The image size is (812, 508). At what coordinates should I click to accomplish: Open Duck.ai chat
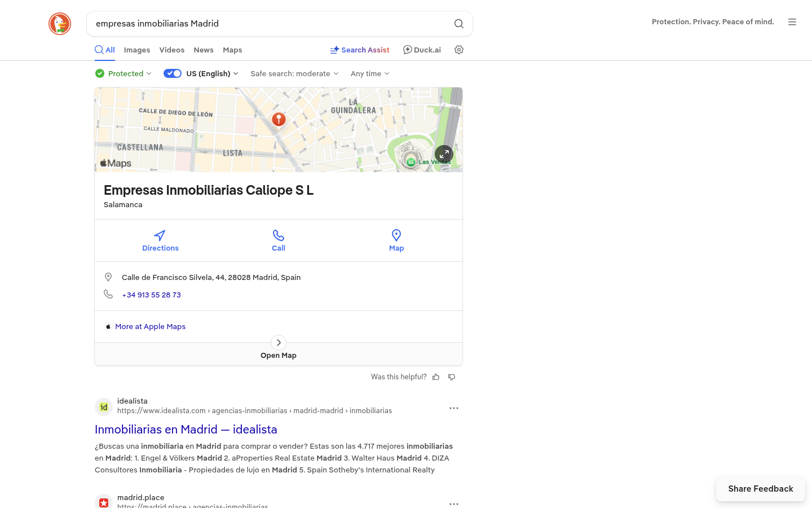click(x=422, y=50)
